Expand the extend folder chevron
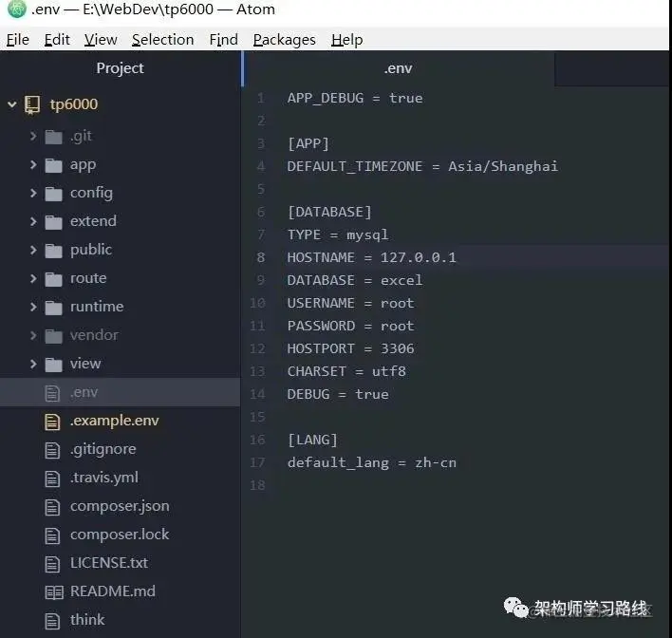This screenshot has width=672, height=638. click(33, 221)
